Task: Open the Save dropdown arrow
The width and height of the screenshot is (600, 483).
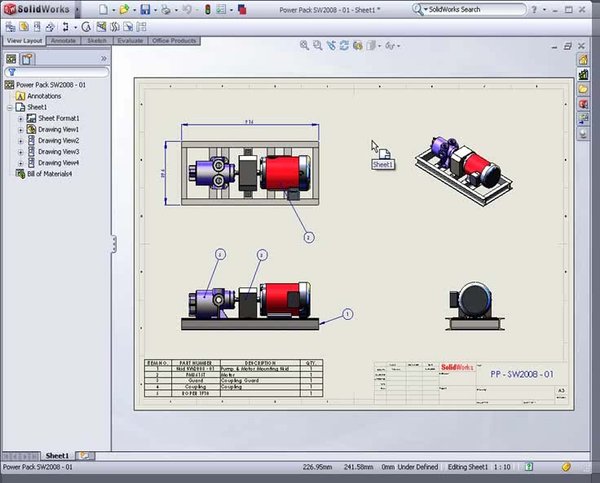Action: tap(155, 10)
